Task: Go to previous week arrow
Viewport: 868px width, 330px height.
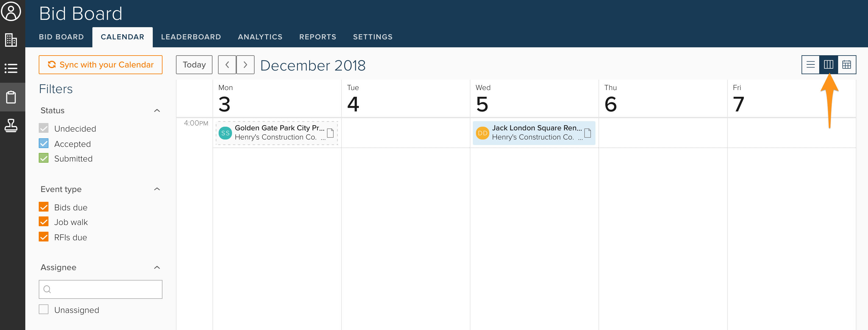Action: 227,65
